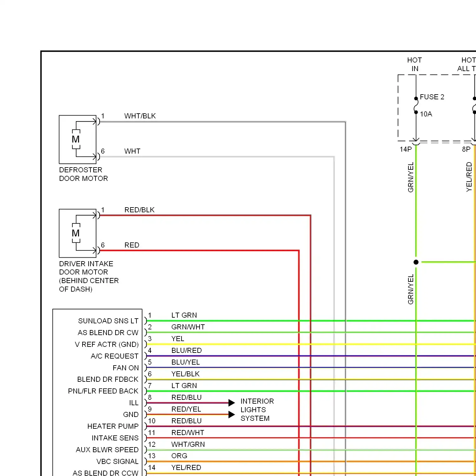Click the LT GRN wire label at pin 7
Screen dimensions: 476x476
(x=184, y=386)
